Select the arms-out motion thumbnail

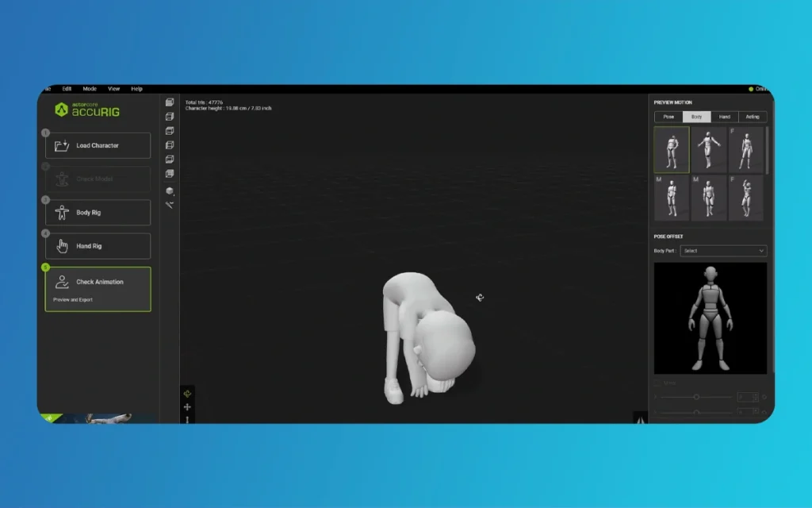pyautogui.click(x=709, y=150)
